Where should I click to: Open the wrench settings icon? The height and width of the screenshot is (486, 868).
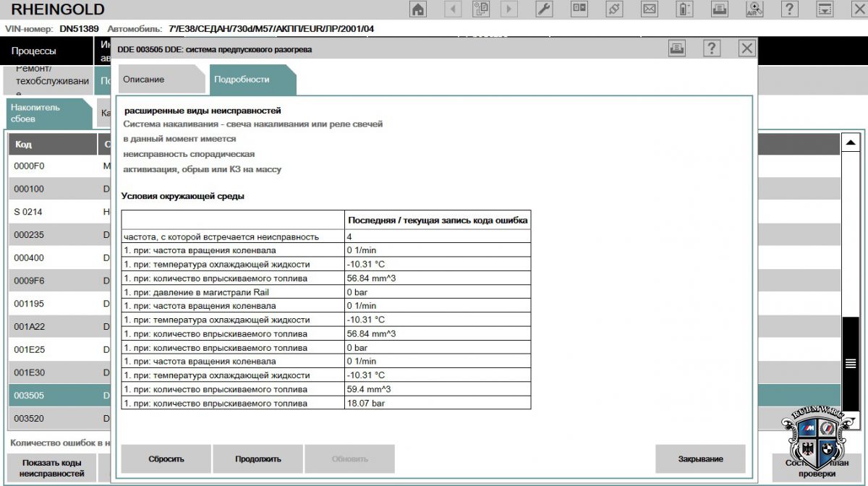(x=545, y=9)
